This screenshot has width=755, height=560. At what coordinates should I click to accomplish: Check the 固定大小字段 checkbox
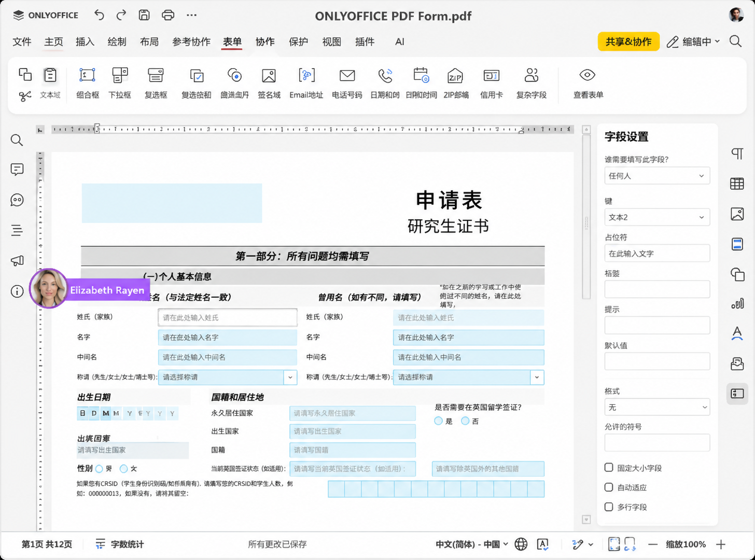(x=609, y=468)
